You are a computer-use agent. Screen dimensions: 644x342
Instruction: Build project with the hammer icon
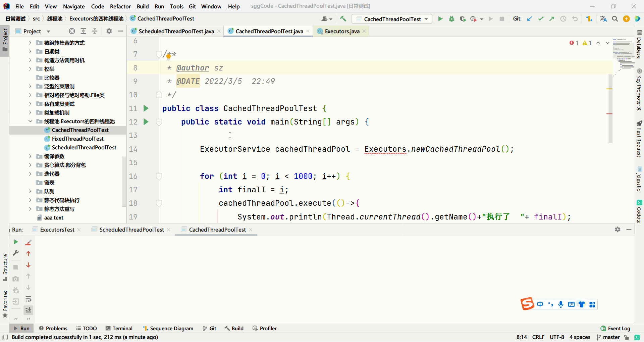pos(343,19)
